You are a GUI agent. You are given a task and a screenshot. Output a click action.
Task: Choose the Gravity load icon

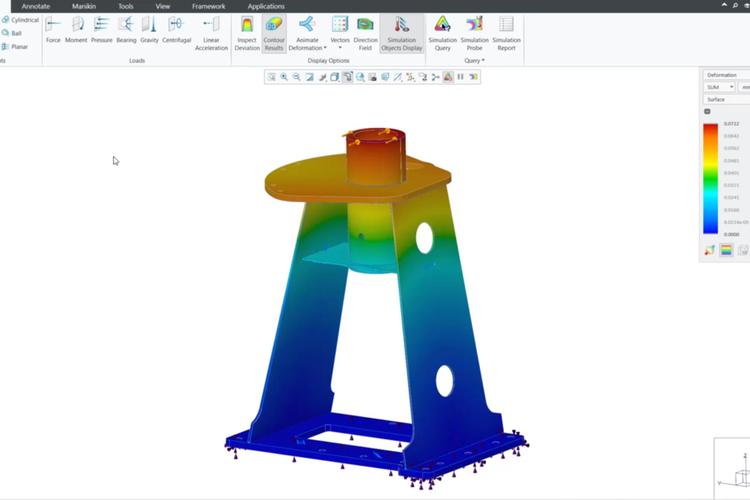(x=148, y=29)
